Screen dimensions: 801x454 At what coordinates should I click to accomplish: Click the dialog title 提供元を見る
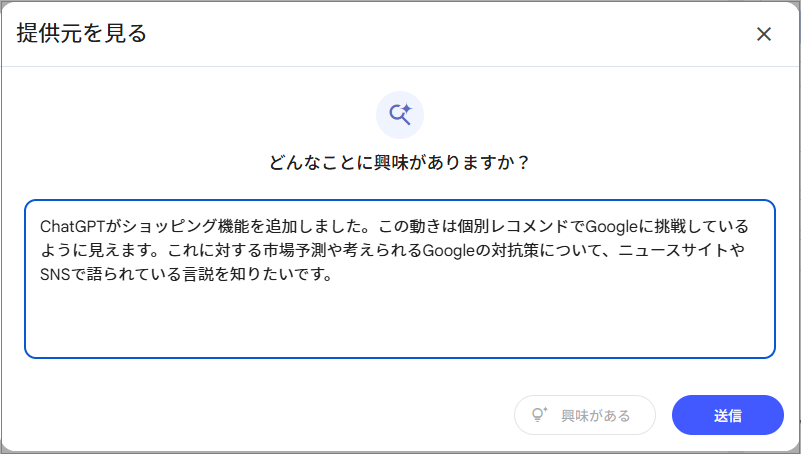coord(82,33)
